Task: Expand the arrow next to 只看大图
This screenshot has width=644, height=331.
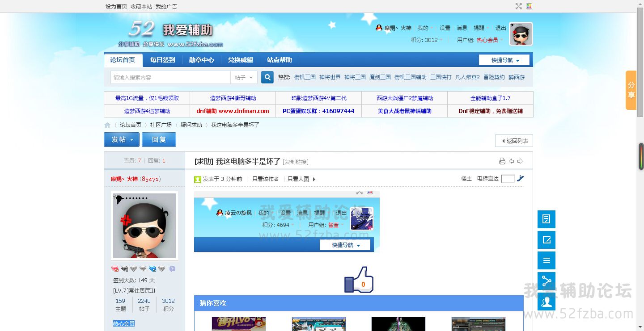Action: click(x=314, y=179)
